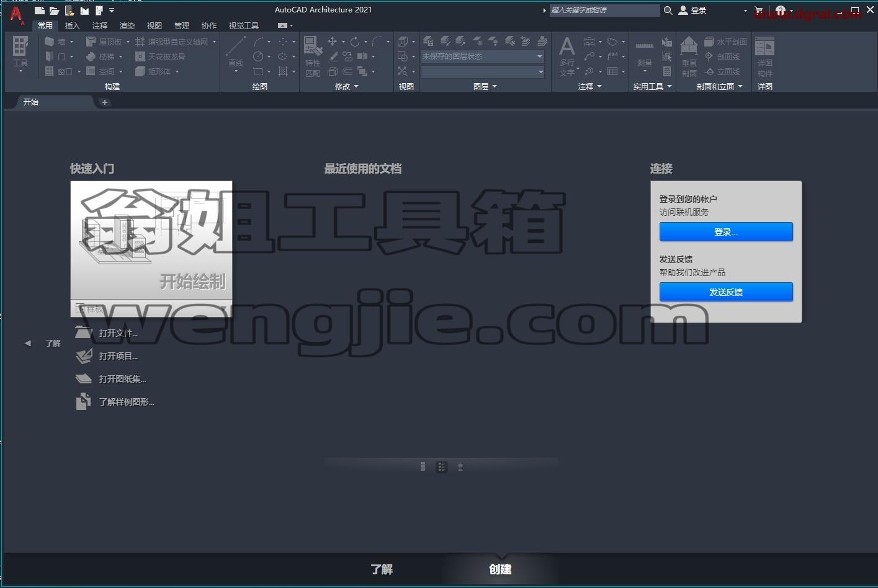The height and width of the screenshot is (588, 878).
Task: Add a new drawing tab with the plus button
Action: coord(105,102)
